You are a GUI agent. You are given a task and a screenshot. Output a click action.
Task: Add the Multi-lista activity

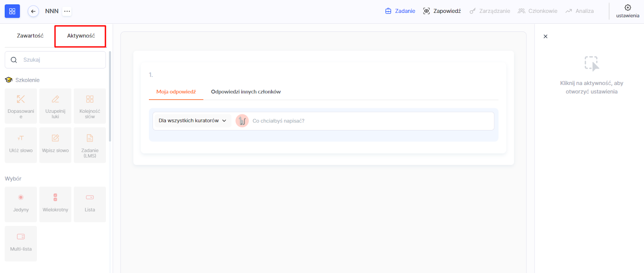[21, 243]
